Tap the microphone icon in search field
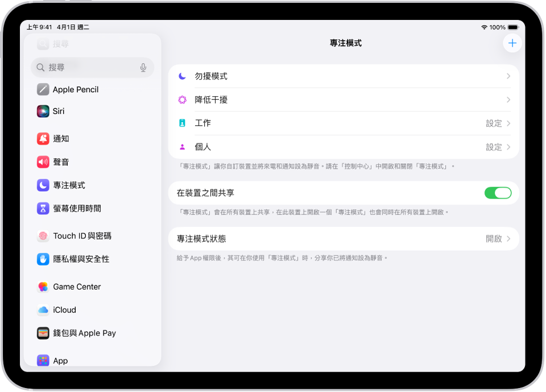The height and width of the screenshot is (392, 546). point(143,67)
